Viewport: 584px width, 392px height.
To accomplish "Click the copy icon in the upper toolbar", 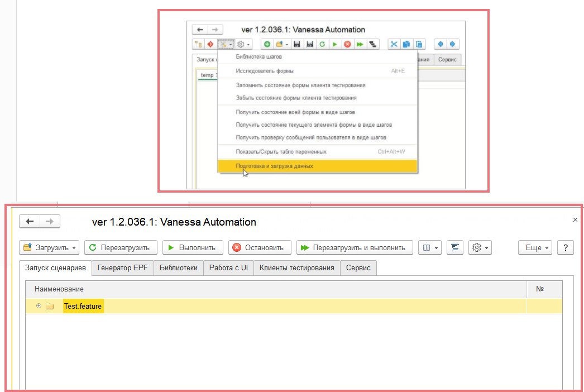I will tap(406, 44).
